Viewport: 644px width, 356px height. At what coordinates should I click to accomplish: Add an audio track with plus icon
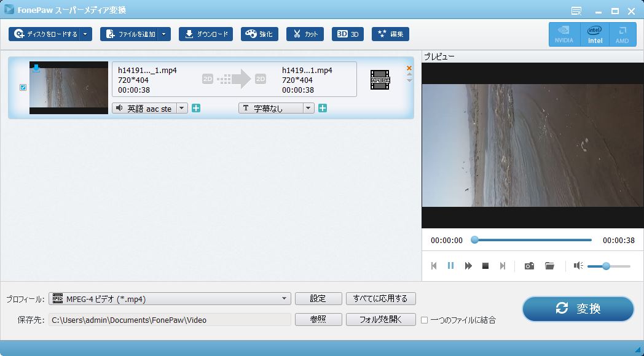pos(196,108)
